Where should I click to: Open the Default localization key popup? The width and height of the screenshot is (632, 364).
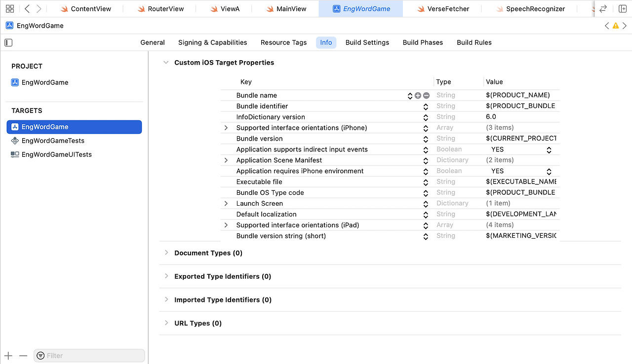(x=426, y=215)
